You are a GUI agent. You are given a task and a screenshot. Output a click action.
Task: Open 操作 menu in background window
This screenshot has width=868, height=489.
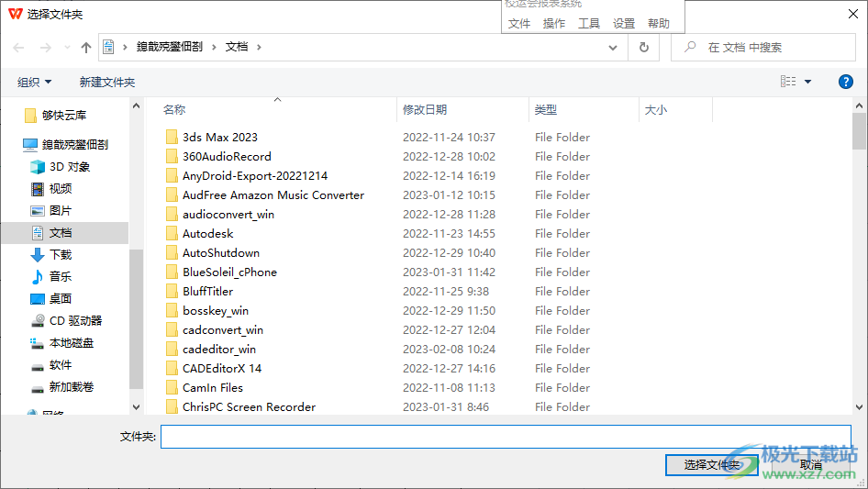554,24
